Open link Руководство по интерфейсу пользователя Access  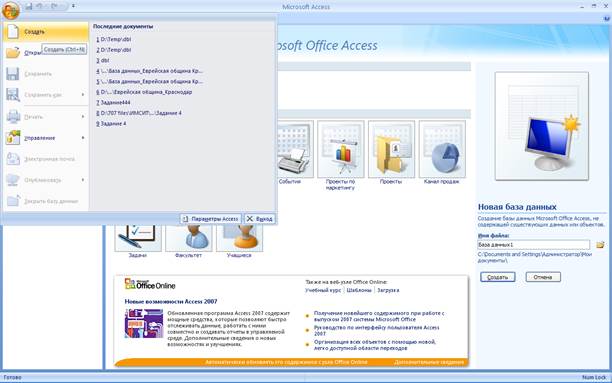[x=377, y=331]
